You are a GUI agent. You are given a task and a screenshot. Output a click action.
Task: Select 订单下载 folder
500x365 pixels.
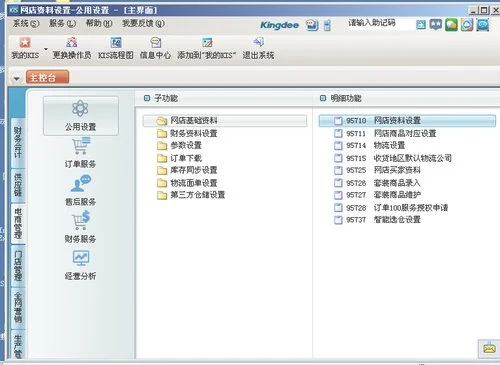pyautogui.click(x=186, y=158)
